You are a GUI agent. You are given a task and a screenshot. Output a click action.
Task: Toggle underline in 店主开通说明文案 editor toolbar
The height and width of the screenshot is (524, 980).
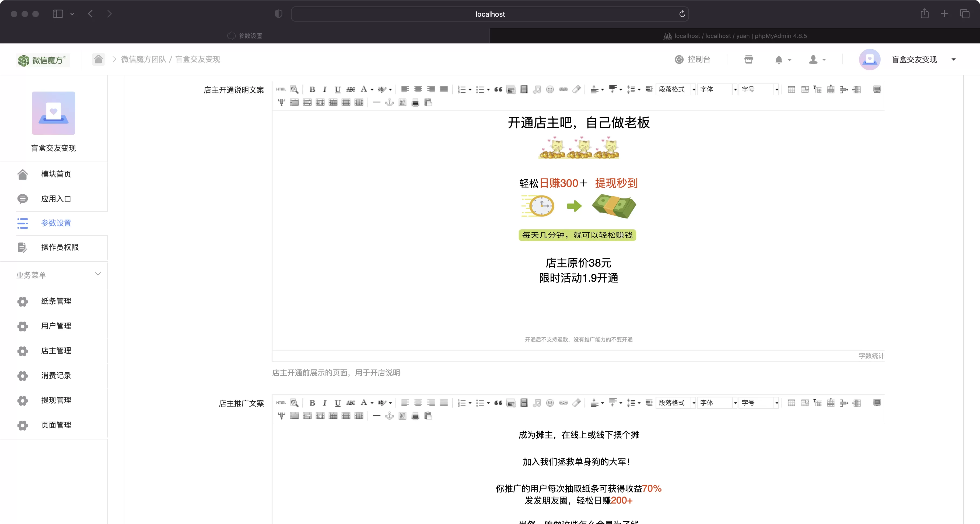coord(337,89)
